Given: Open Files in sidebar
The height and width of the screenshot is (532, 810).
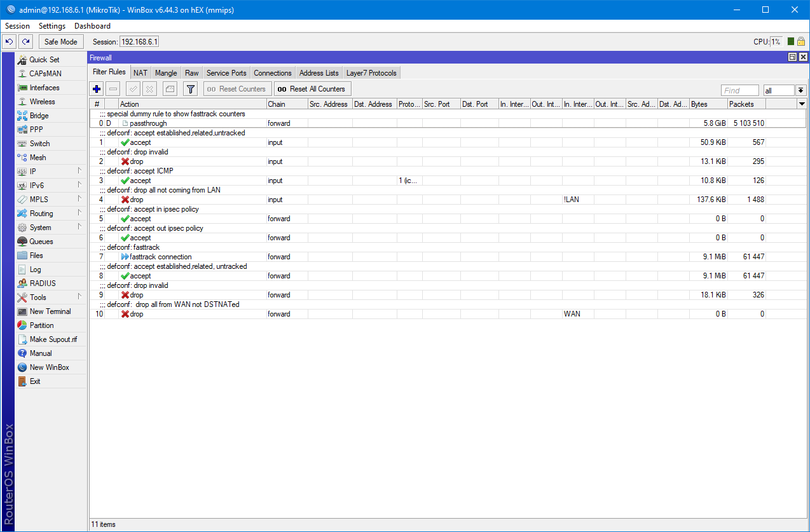Looking at the screenshot, I should click(x=50, y=256).
